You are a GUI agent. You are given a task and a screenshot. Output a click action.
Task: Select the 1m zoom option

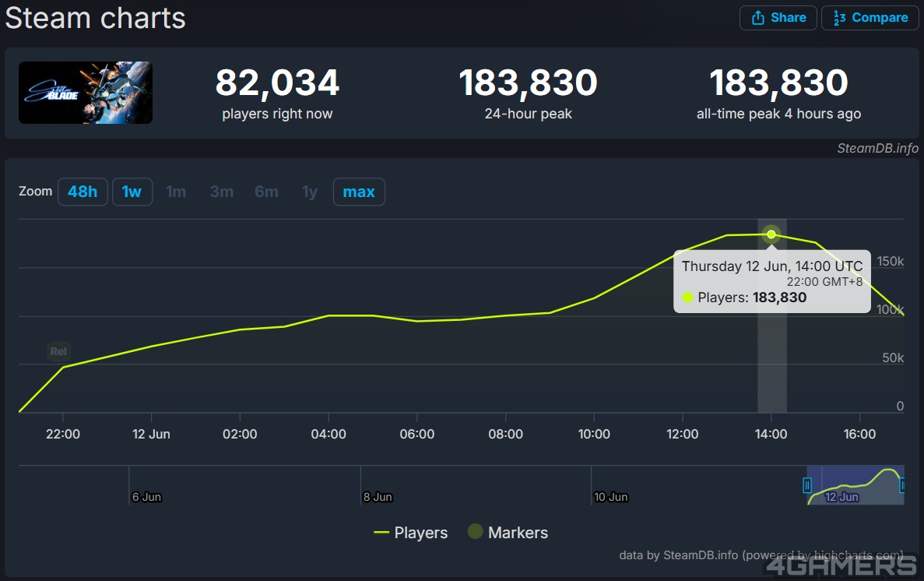[176, 192]
